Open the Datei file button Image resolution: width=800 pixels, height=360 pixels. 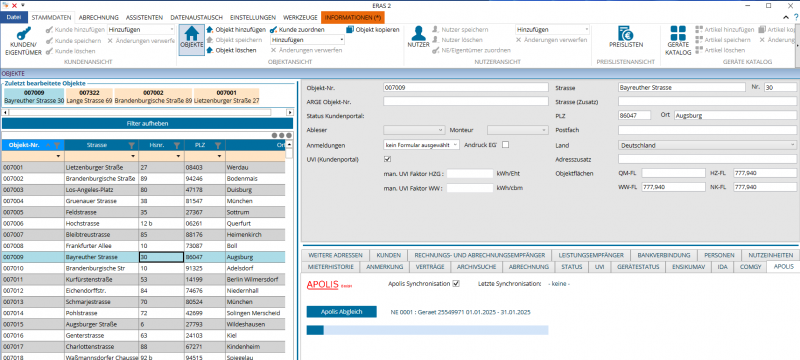pos(14,17)
